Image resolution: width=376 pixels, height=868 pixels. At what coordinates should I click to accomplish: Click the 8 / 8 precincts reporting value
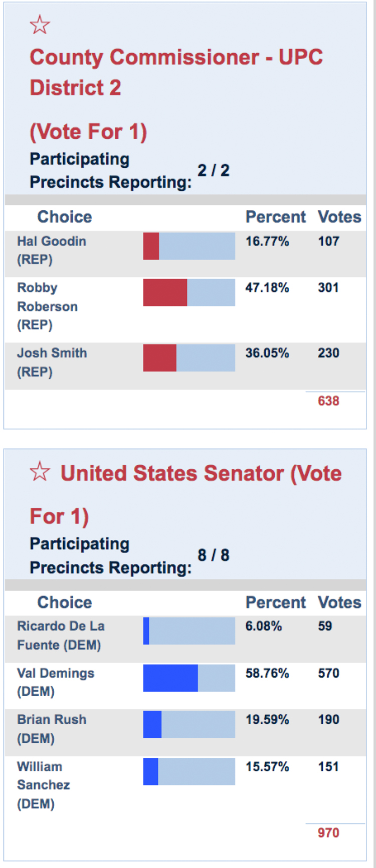tap(214, 555)
